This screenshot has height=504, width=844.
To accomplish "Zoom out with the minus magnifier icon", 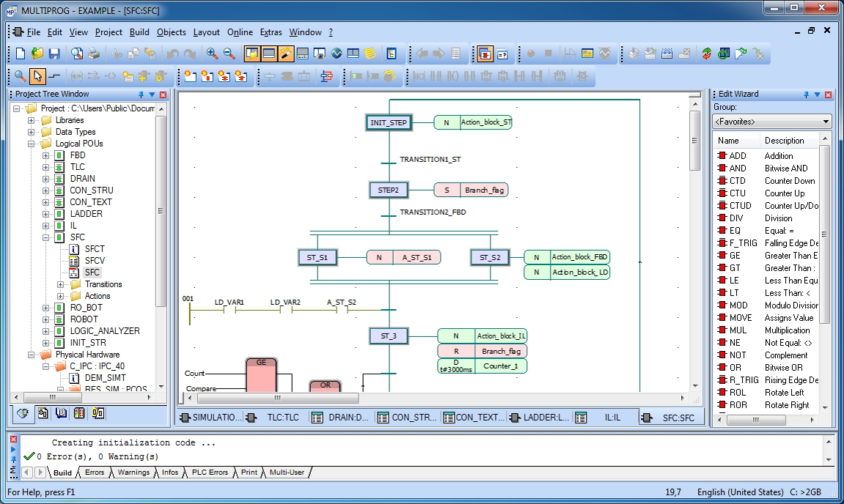I will coord(230,53).
